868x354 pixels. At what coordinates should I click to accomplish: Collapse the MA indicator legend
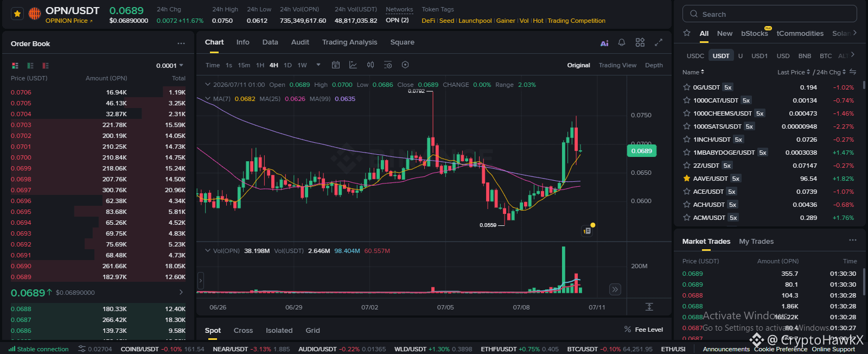pos(207,99)
